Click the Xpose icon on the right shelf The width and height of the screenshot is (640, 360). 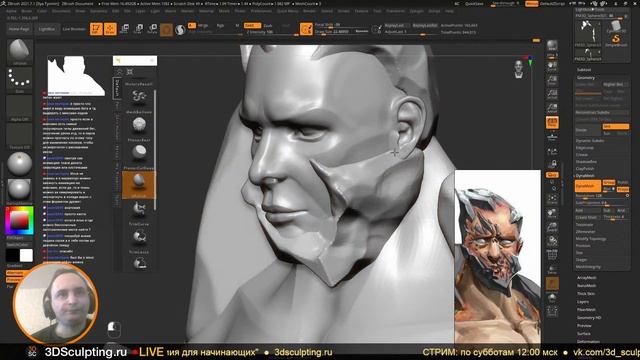click(552, 312)
